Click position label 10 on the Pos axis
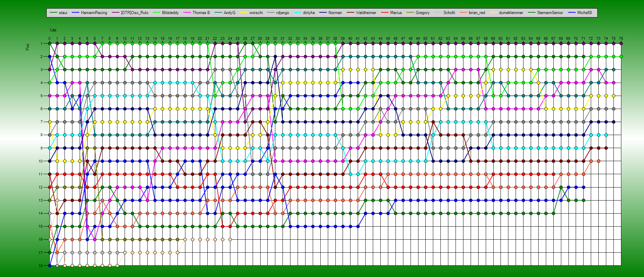Screen dimensions: 644x277 pyautogui.click(x=41, y=161)
